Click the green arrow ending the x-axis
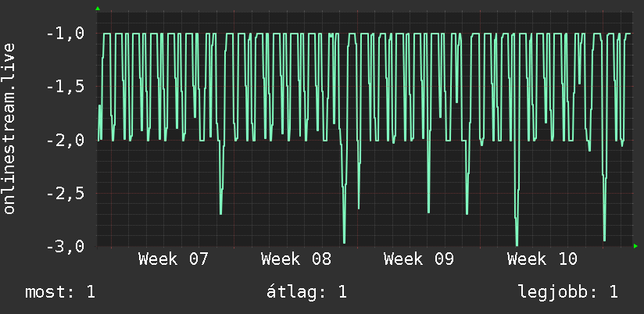This screenshot has width=644, height=314. (635, 246)
